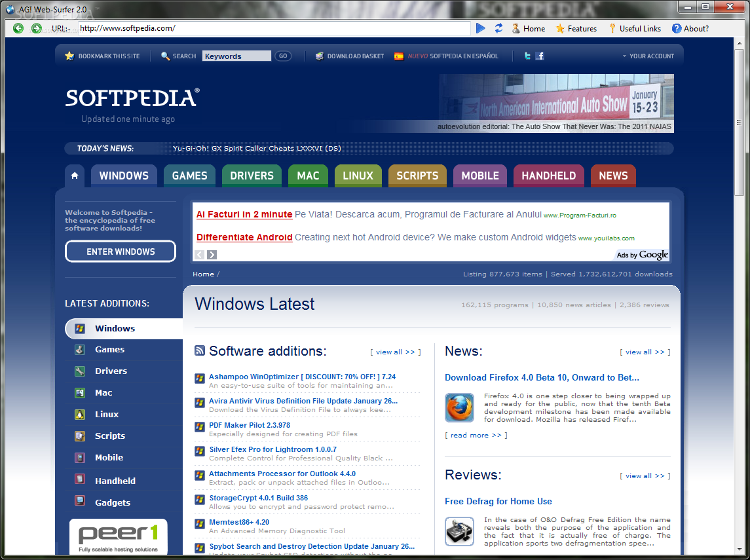Switch to the GAMES tab
Screen dimensions: 750x560
[189, 176]
